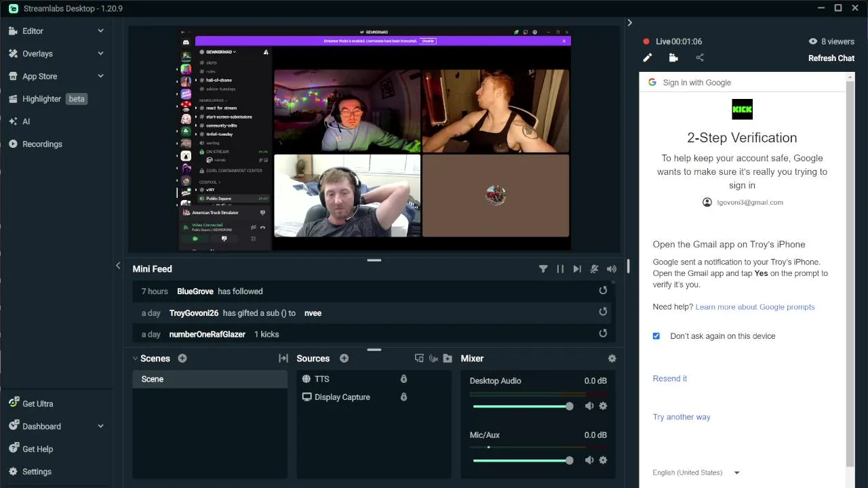
Task: Open the English (United States) language dropdown
Action: tap(696, 472)
